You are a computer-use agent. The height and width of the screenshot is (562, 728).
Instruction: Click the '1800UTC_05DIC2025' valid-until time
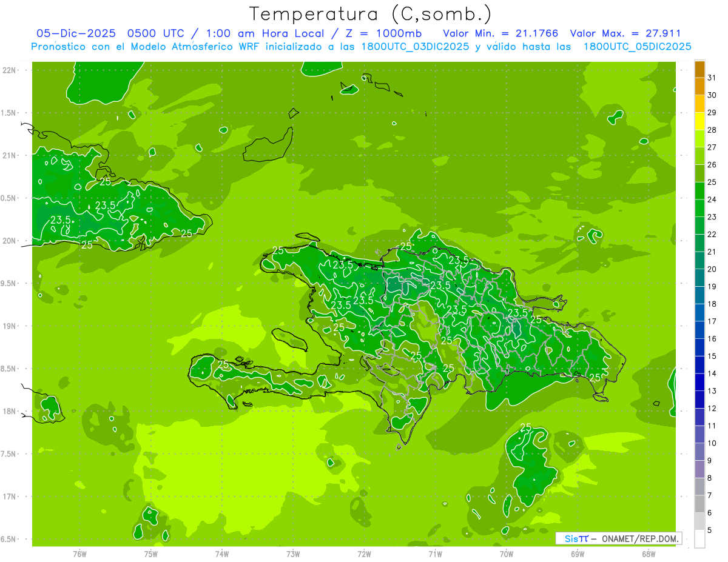point(637,47)
